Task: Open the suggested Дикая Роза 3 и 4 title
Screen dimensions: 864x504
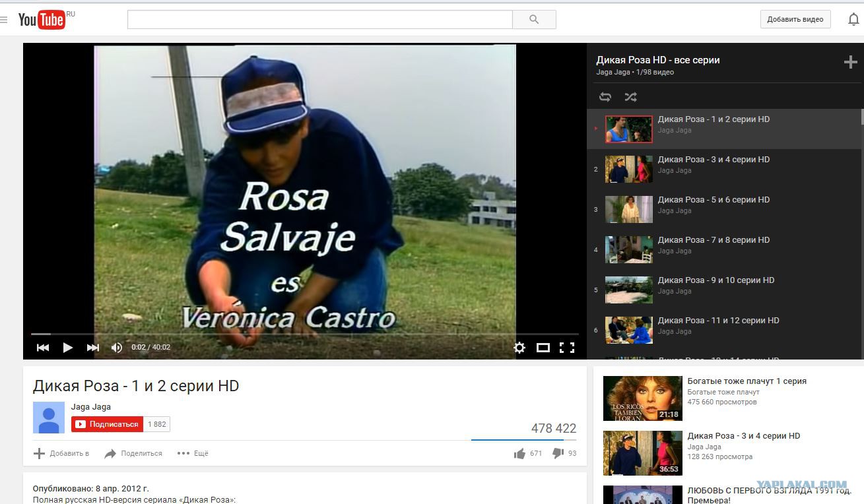Action: (744, 436)
